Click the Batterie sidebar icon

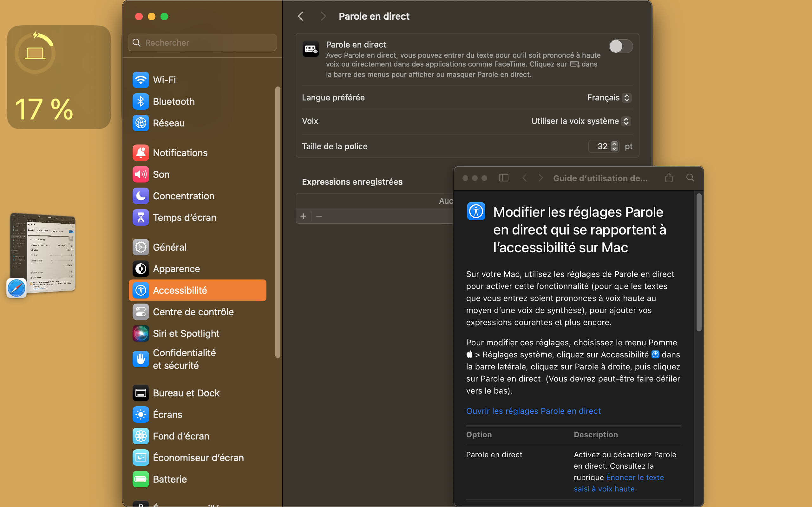coord(141,479)
